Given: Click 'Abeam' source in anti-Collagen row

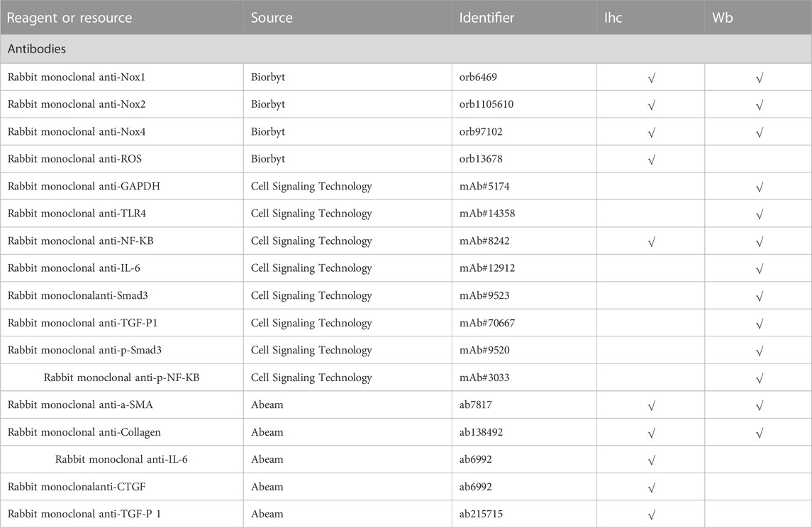Looking at the screenshot, I should 267,432.
